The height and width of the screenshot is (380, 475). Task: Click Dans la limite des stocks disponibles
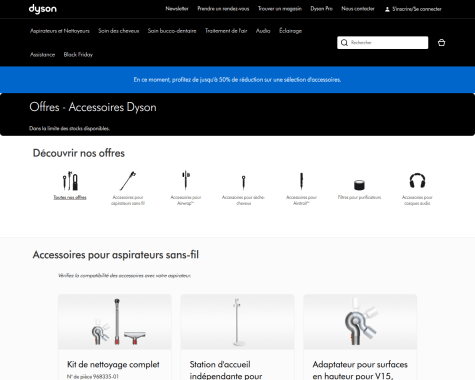coord(69,128)
